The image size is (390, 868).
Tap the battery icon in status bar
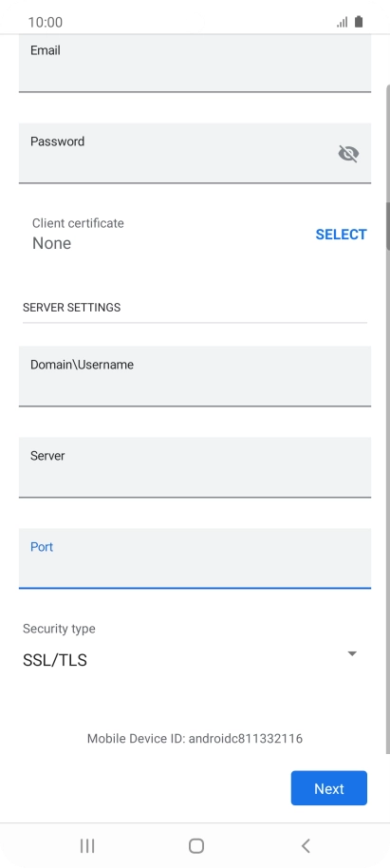click(x=359, y=22)
